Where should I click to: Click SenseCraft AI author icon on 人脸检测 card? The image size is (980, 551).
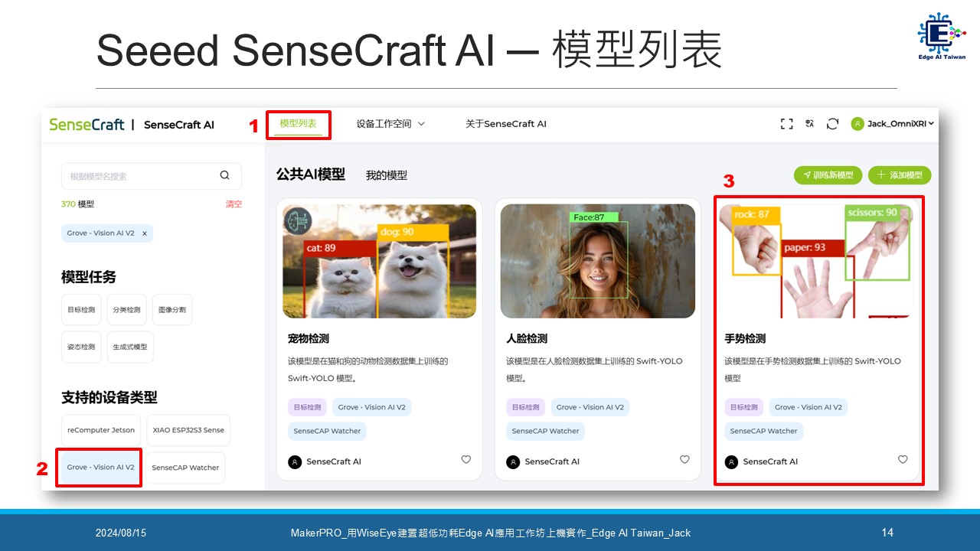pyautogui.click(x=513, y=461)
